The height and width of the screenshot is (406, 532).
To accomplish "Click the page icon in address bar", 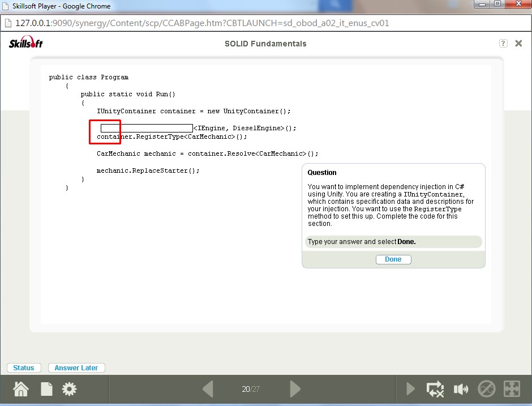I will [8, 23].
